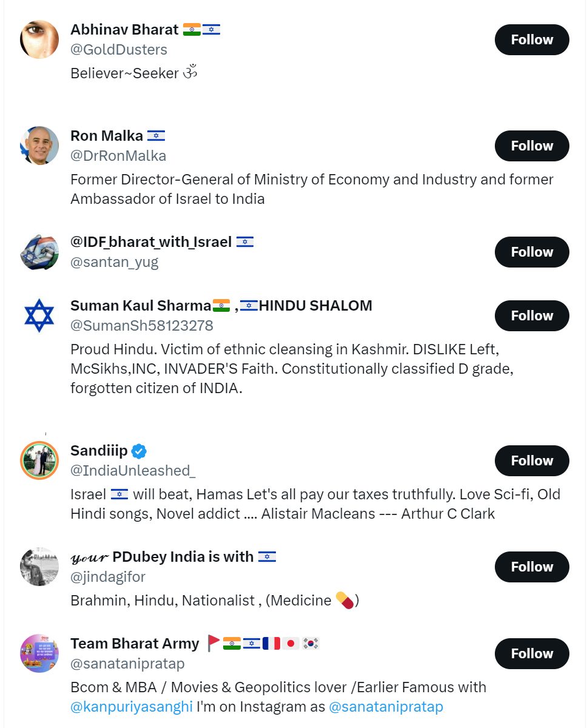587x728 pixels.
Task: Follow the @santan_yug account
Action: [x=532, y=252]
